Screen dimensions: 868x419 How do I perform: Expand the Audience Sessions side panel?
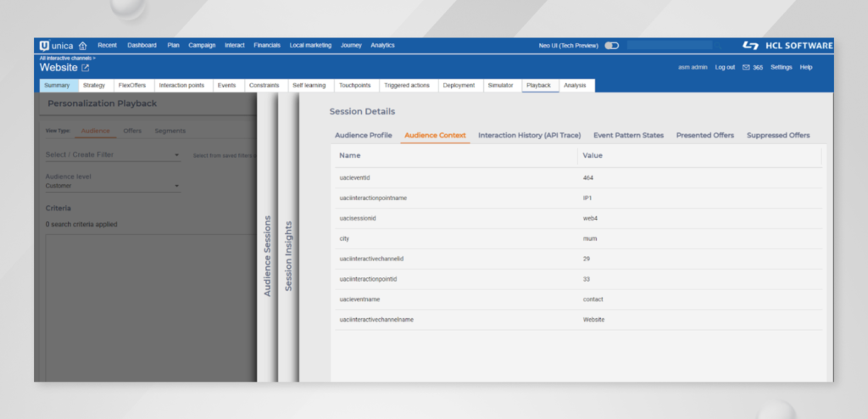(x=268, y=254)
